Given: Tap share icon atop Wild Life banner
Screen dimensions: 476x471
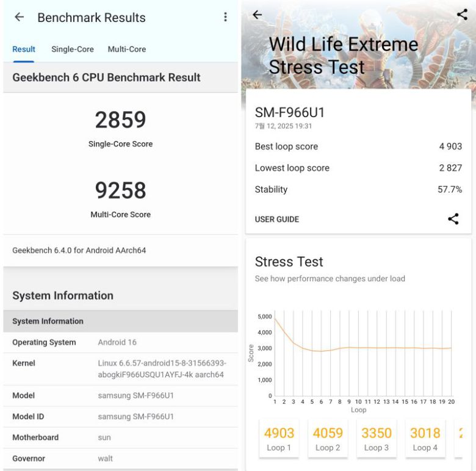Looking at the screenshot, I should [x=462, y=15].
